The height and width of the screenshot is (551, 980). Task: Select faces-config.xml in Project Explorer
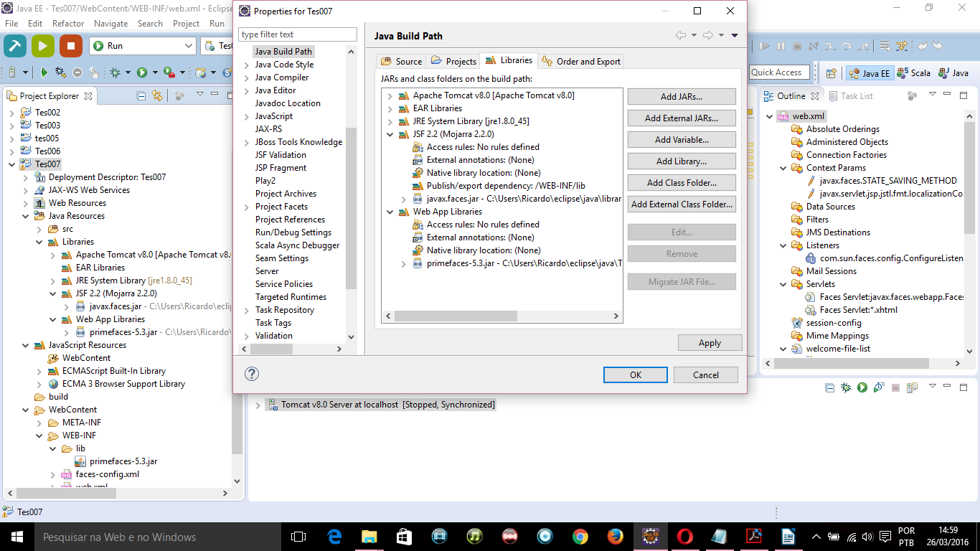pos(108,474)
